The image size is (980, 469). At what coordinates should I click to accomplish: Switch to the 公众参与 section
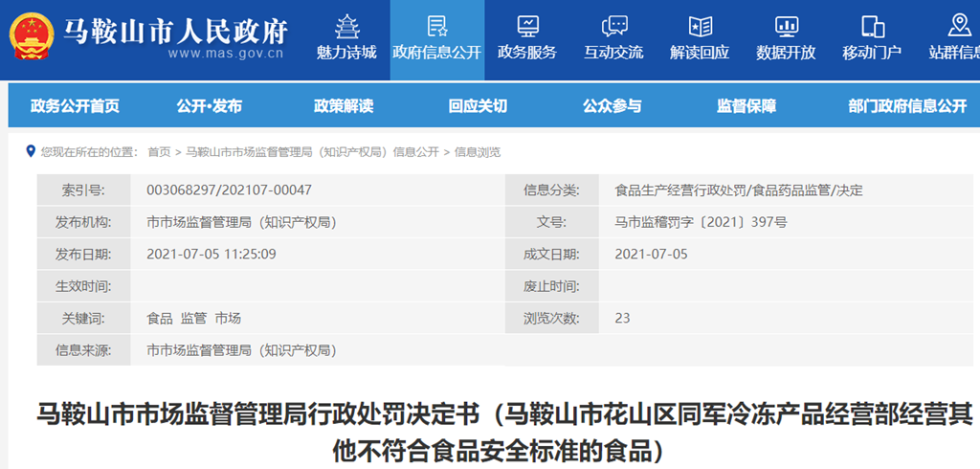[612, 106]
